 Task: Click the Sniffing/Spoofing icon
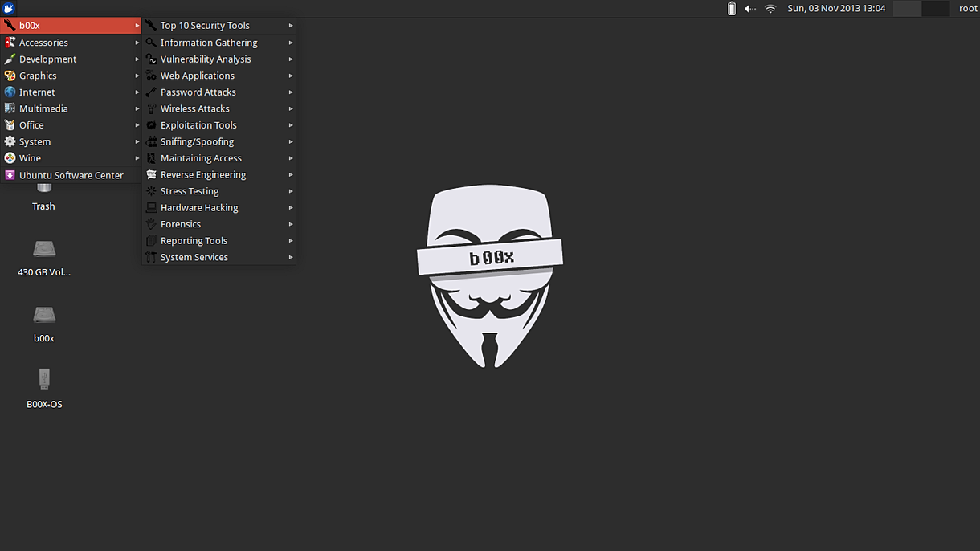click(x=151, y=141)
